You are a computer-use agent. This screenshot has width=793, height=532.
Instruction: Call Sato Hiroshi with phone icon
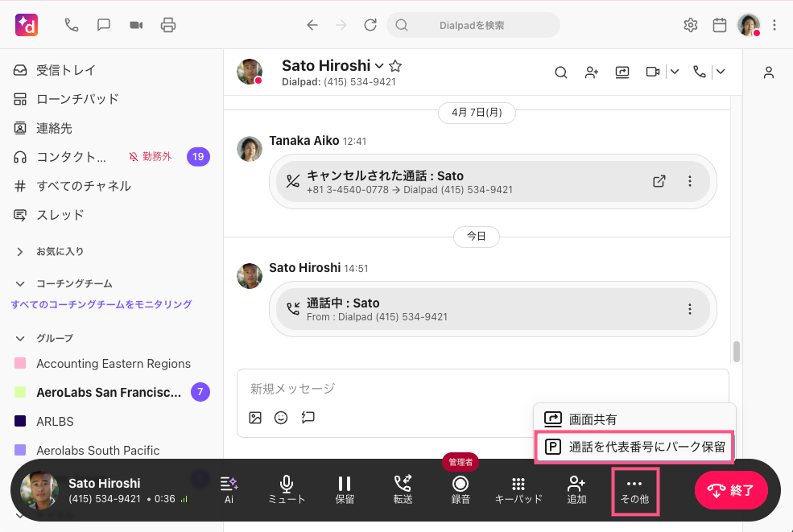tap(700, 72)
